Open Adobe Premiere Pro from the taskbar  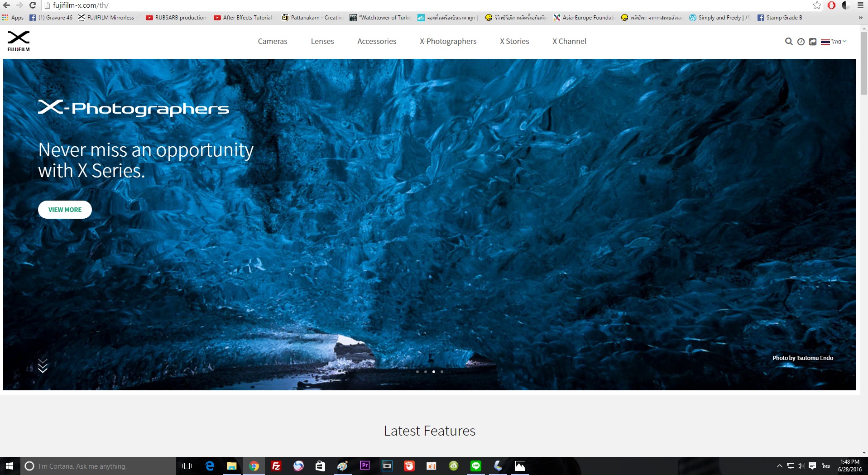coord(365,466)
